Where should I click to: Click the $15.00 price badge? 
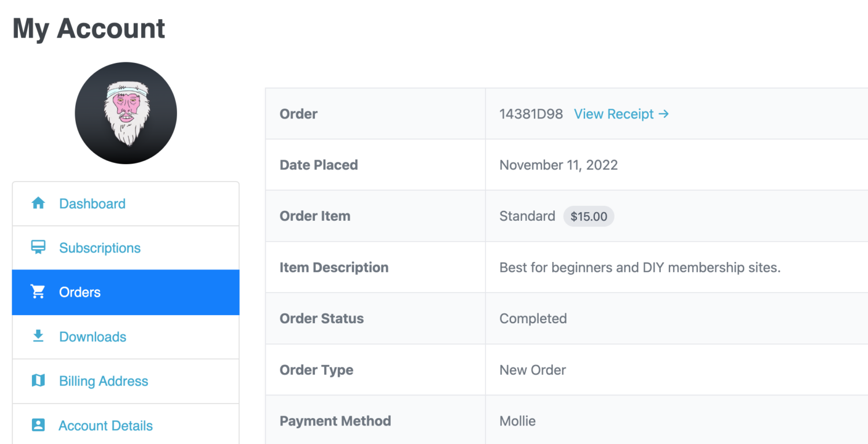click(x=589, y=216)
